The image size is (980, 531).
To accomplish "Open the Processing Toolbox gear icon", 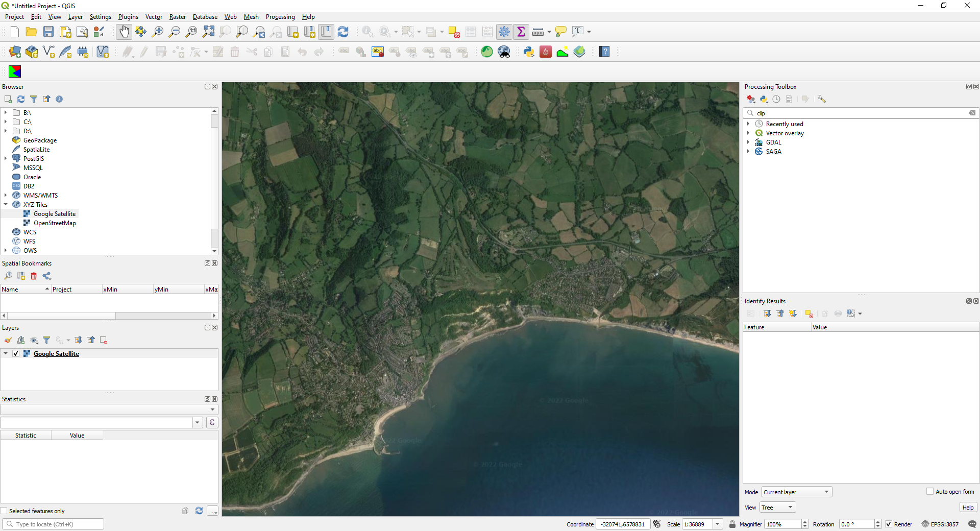I will pyautogui.click(x=504, y=32).
